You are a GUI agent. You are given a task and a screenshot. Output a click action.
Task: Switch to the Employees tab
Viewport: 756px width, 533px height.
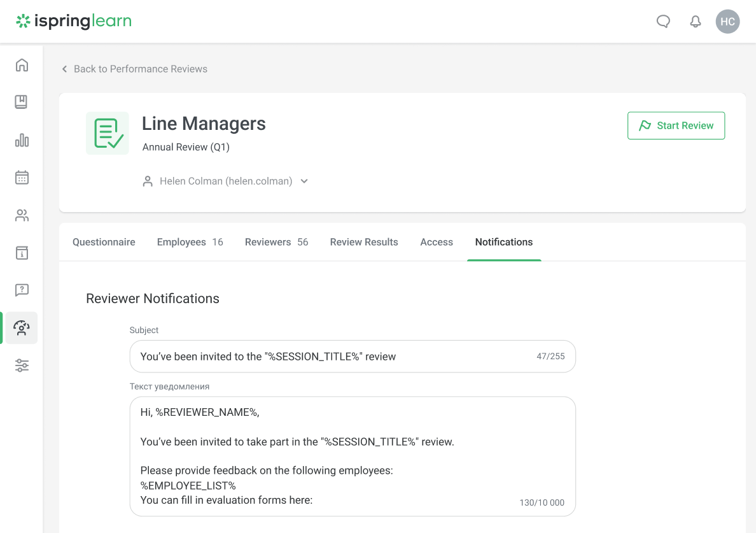190,242
